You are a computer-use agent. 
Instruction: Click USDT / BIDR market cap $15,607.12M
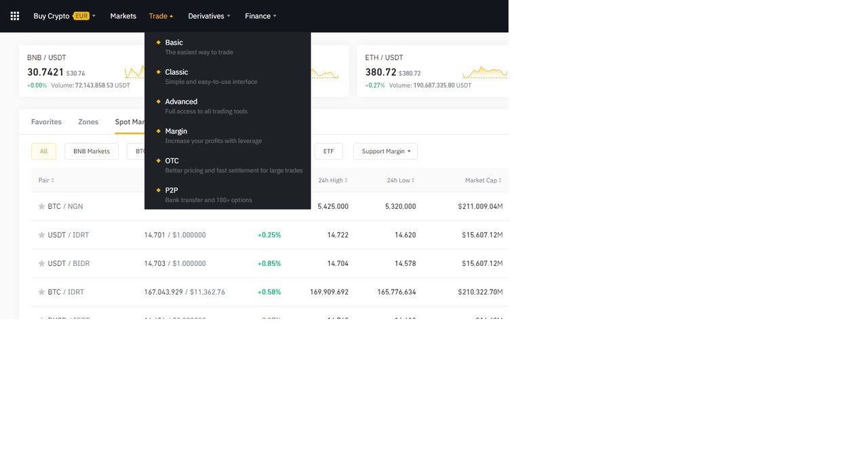[x=482, y=263]
